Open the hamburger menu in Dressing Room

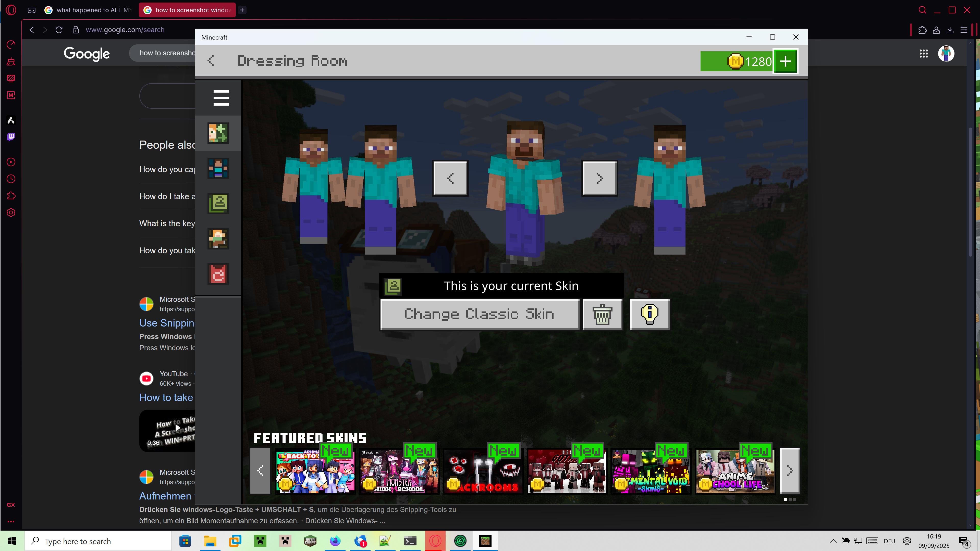pos(221,98)
